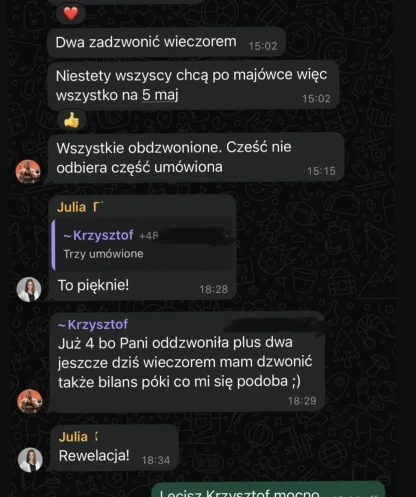Image resolution: width=416 pixels, height=497 pixels.
Task: Select the 'To pięknie!' reply text
Action: click(93, 285)
